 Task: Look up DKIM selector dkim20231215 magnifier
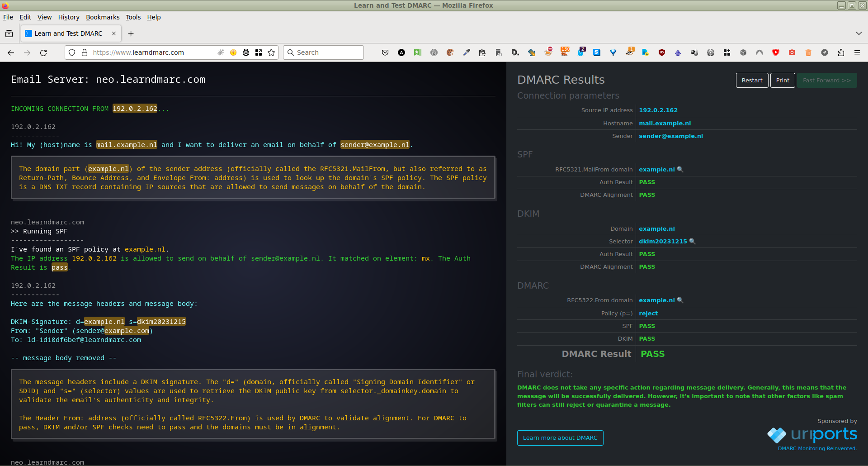click(692, 242)
